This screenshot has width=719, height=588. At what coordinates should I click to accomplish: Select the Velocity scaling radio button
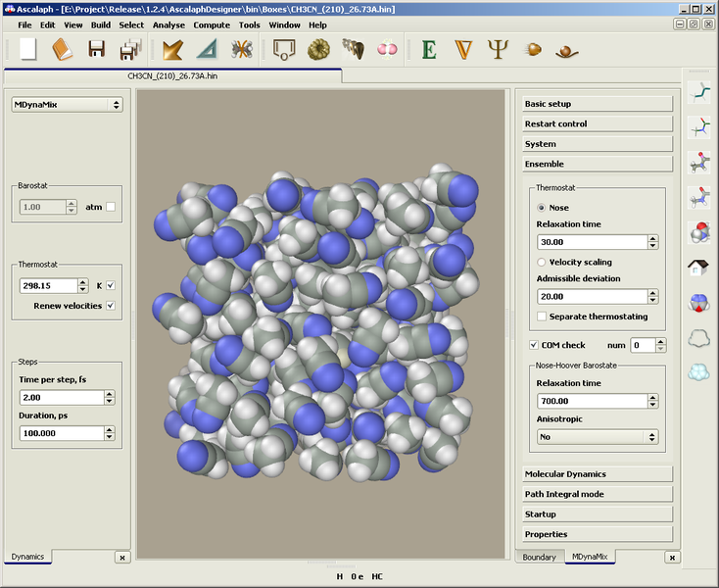(543, 263)
